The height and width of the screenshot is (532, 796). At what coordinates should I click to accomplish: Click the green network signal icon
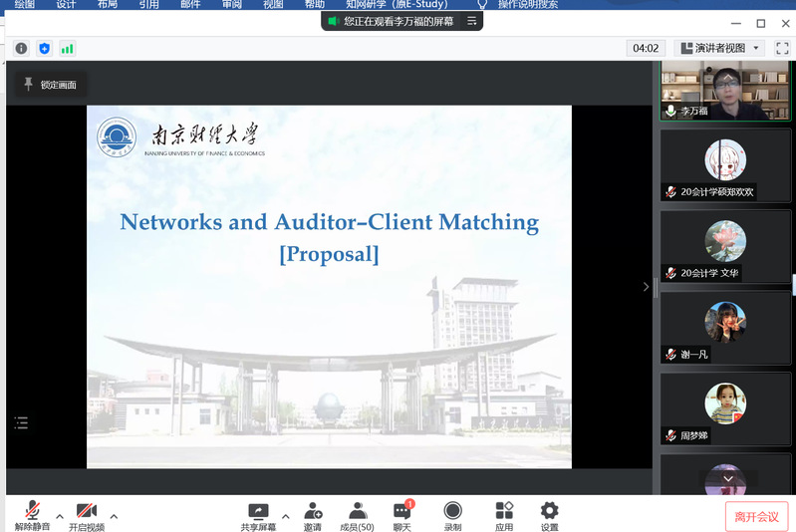click(x=67, y=48)
